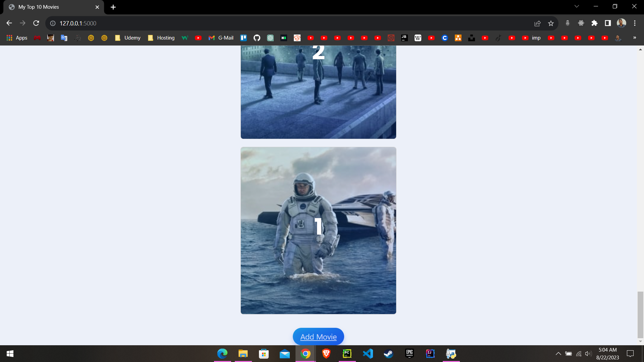Open PyCharm from the taskbar
Viewport: 644px width, 362px height.
(347, 354)
